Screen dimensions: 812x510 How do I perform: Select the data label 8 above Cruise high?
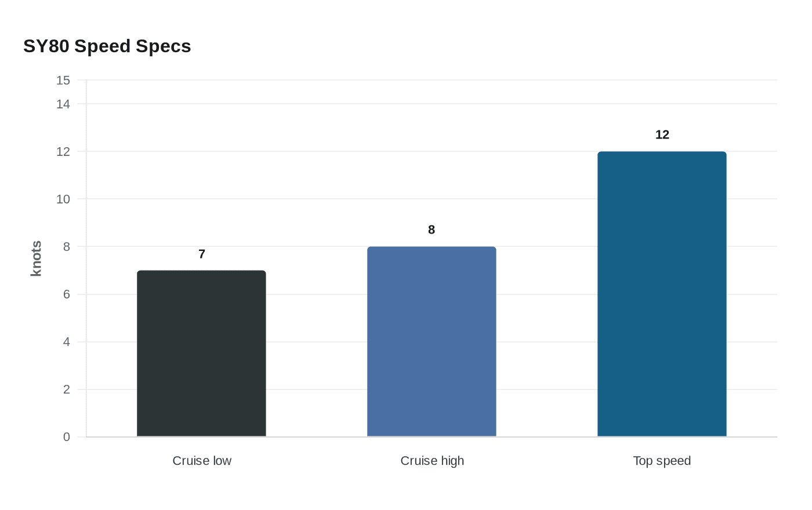[432, 230]
